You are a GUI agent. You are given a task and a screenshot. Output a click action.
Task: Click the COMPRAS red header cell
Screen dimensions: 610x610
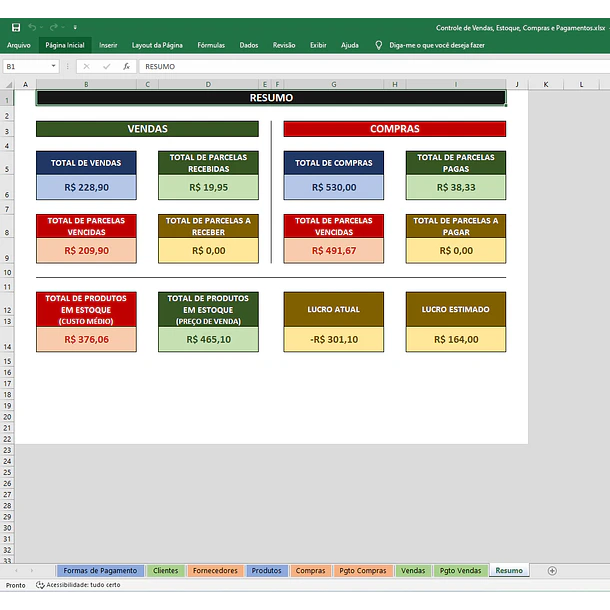pos(395,129)
